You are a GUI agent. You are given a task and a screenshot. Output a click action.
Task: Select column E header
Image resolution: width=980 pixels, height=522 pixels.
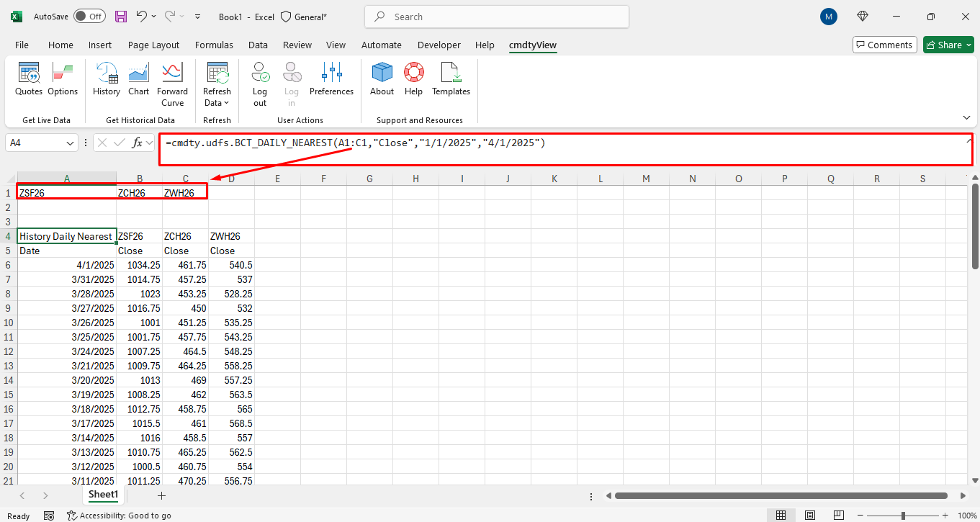point(277,179)
